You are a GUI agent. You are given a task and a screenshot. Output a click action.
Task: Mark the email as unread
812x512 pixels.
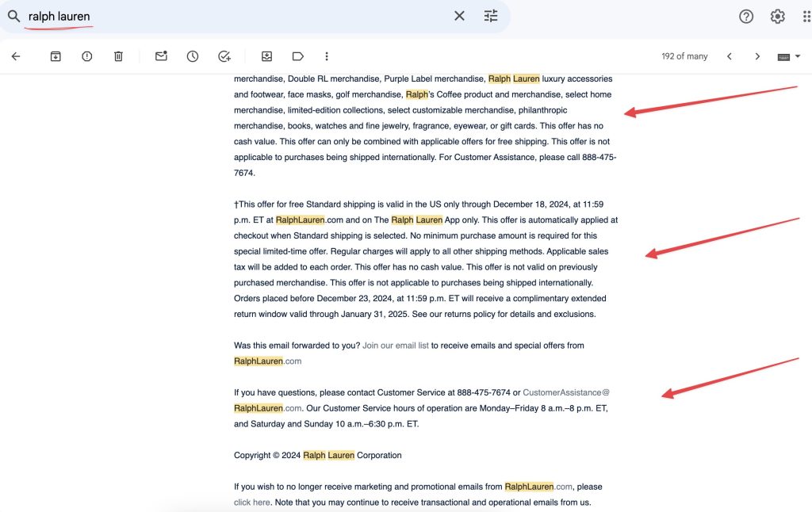pyautogui.click(x=161, y=56)
